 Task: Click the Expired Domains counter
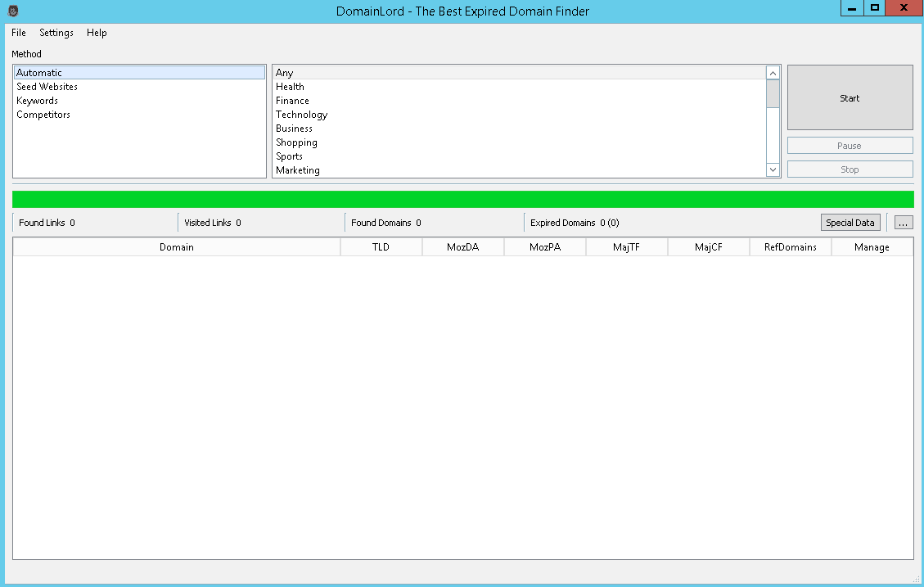(x=575, y=223)
